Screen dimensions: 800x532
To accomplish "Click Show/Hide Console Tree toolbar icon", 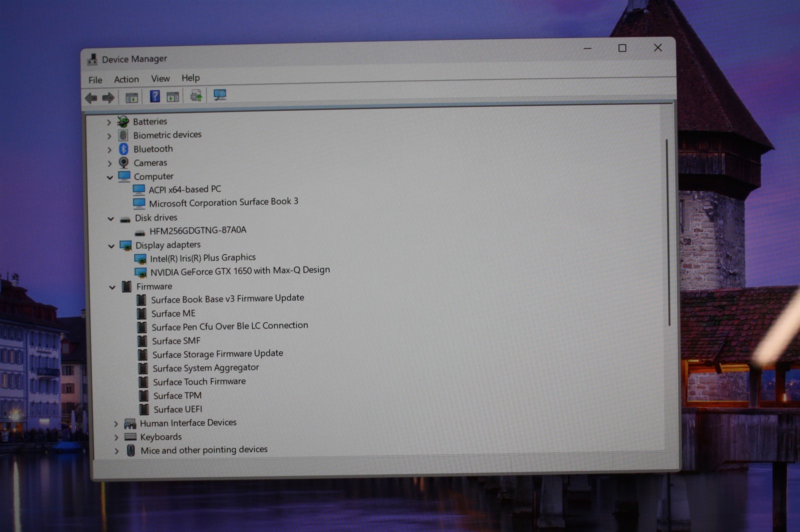I will coord(132,97).
